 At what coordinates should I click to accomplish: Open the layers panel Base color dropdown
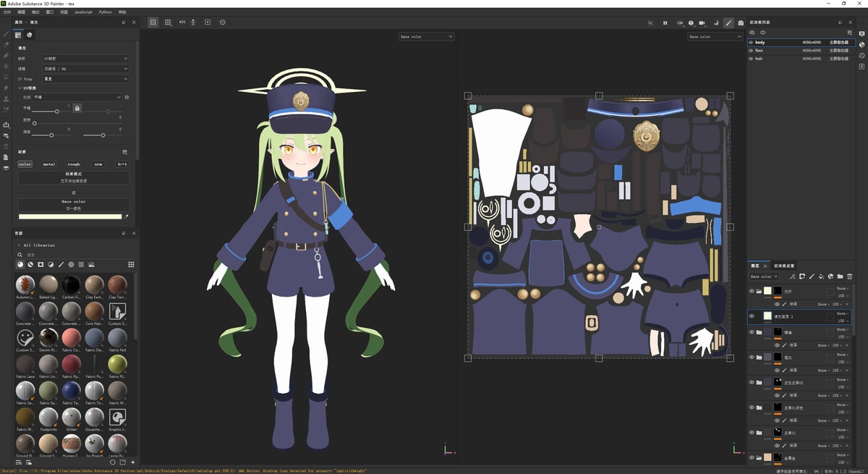[x=764, y=276]
